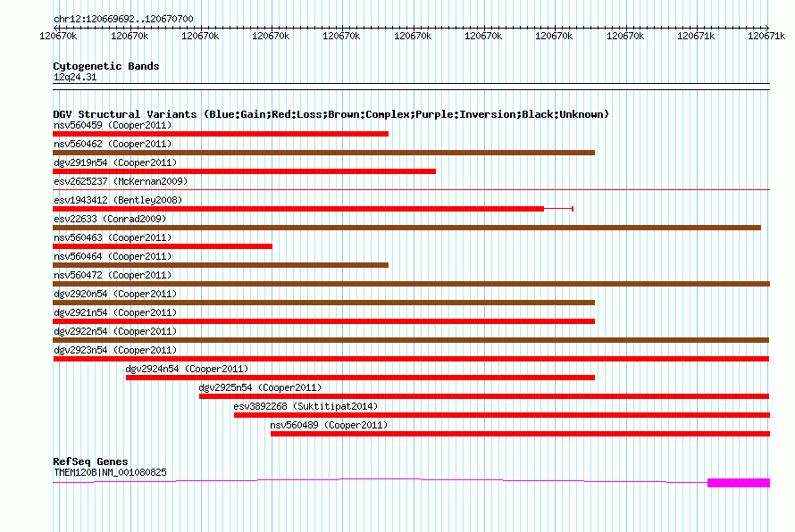Select the short red nsv560463 bar

coord(163,246)
